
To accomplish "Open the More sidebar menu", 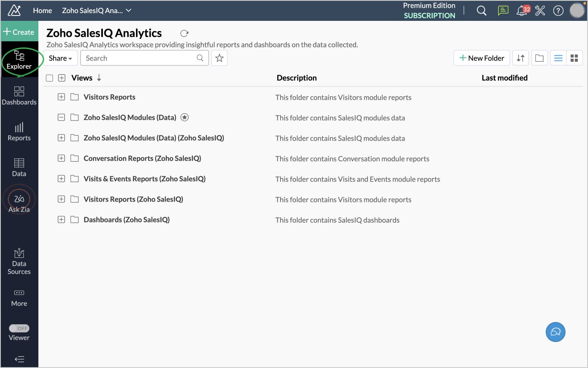I will (x=19, y=298).
